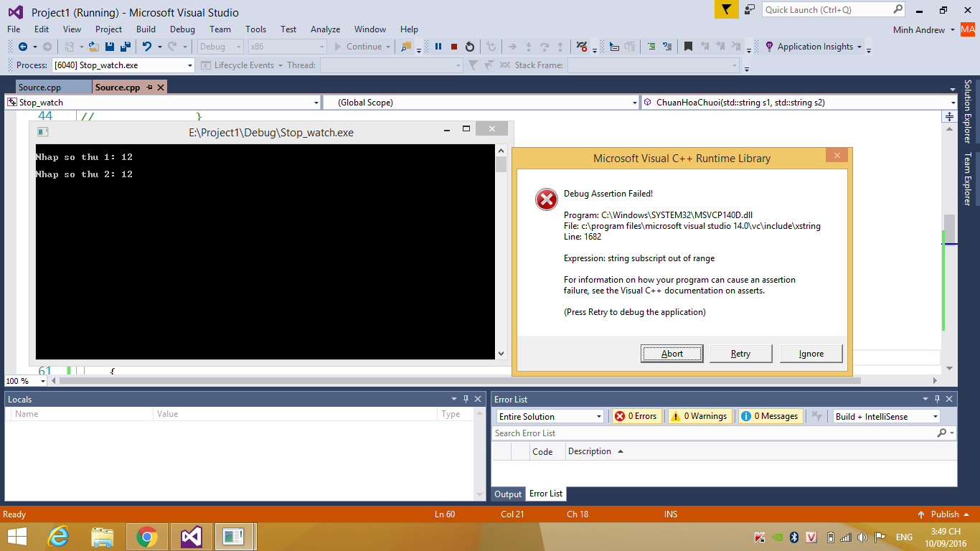This screenshot has width=980, height=551.
Task: Toggle auto-hide pin on Error List panel
Action: [936, 399]
